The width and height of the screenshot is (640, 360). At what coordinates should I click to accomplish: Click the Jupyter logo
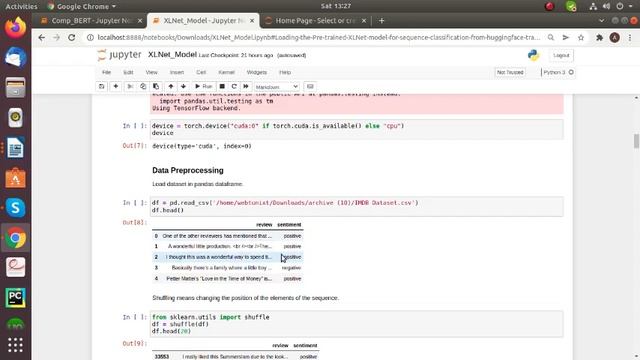click(120, 55)
